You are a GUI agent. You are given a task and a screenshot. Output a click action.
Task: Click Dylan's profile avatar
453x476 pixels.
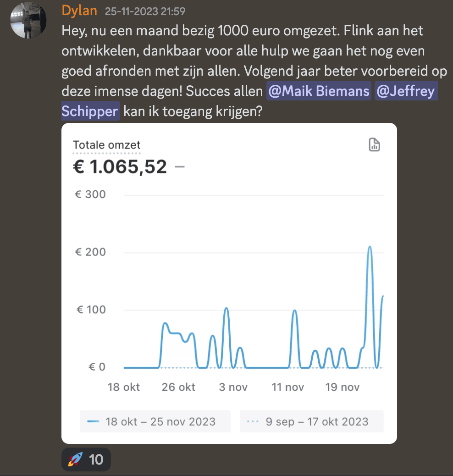[x=28, y=20]
